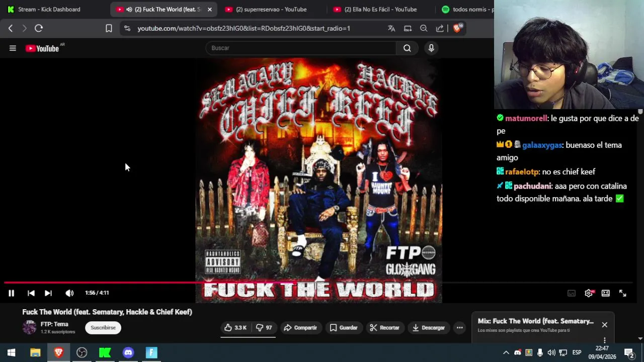Subscribe to FTP channel with Suscribirse

(103, 328)
